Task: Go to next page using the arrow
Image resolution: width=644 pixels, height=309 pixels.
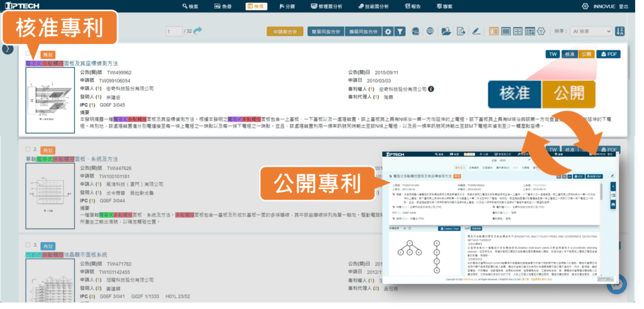Action: pos(197,30)
